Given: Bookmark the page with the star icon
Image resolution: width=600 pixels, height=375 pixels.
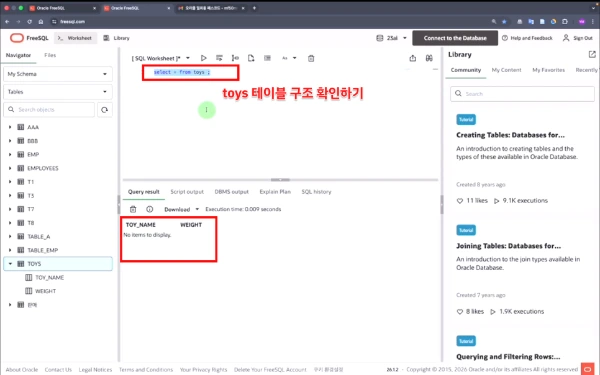Looking at the screenshot, I should point(504,22).
